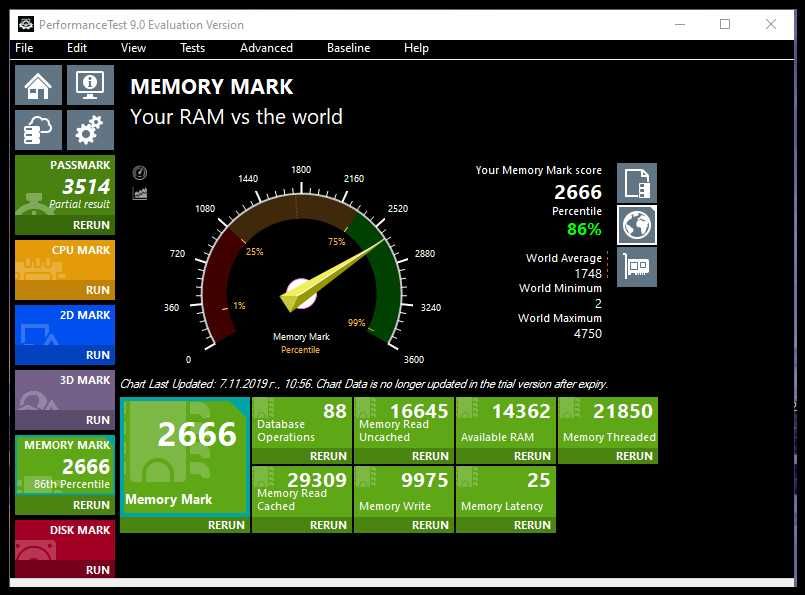Click the 86% percentile value
Screen dimensions: 805x595
(x=584, y=229)
